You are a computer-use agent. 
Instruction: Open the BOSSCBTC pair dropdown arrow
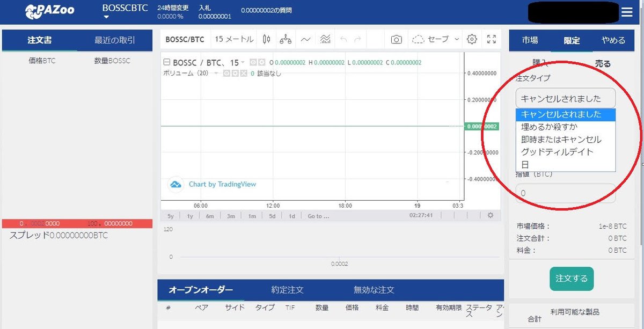click(106, 17)
